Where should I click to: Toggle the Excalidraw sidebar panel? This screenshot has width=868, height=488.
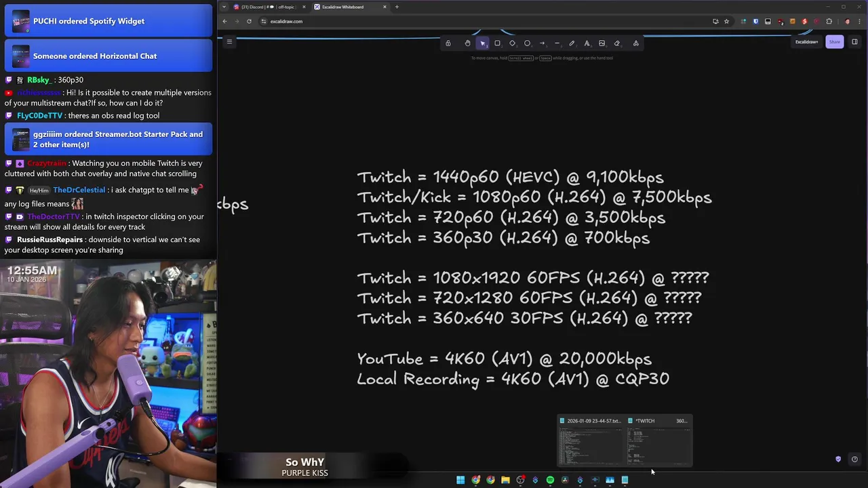tap(854, 42)
